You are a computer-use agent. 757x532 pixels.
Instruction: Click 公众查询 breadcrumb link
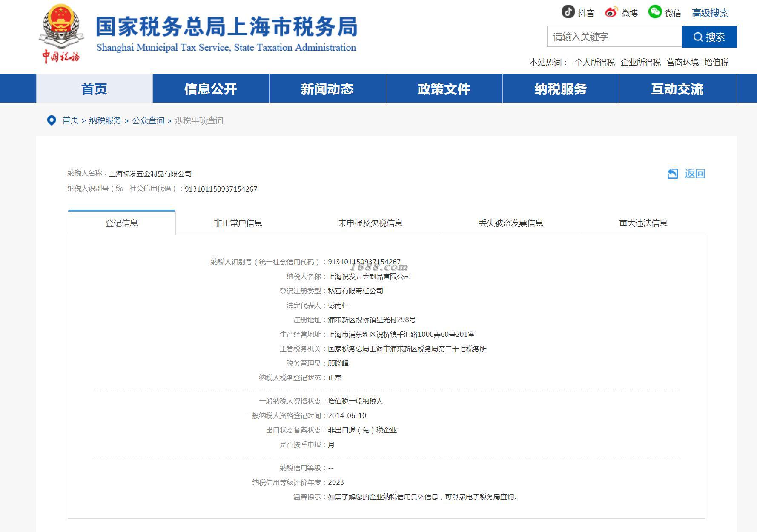148,120
